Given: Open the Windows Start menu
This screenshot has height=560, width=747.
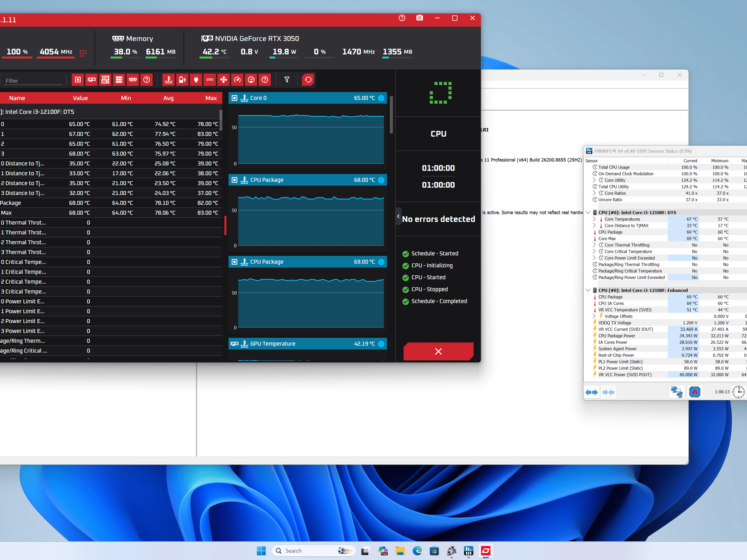Looking at the screenshot, I should point(261,551).
